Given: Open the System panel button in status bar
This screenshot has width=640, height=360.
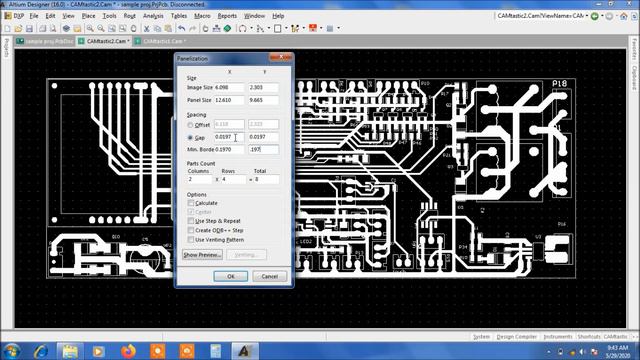Looking at the screenshot, I should tap(481, 337).
